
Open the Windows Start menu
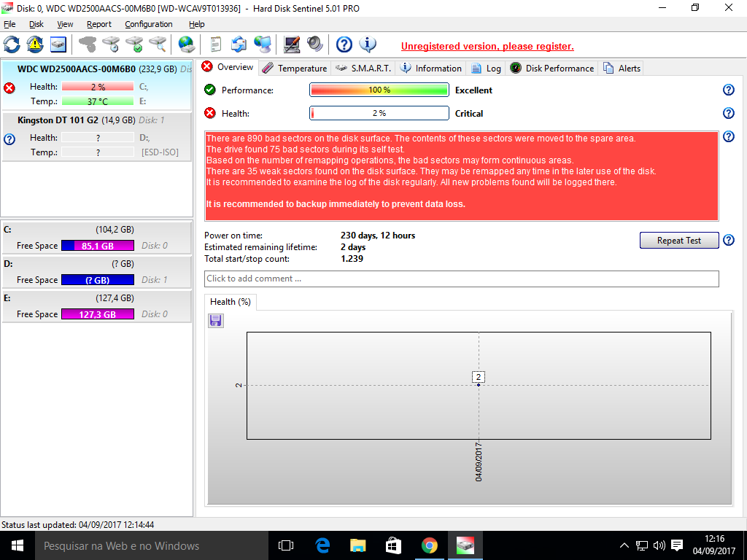(x=18, y=545)
